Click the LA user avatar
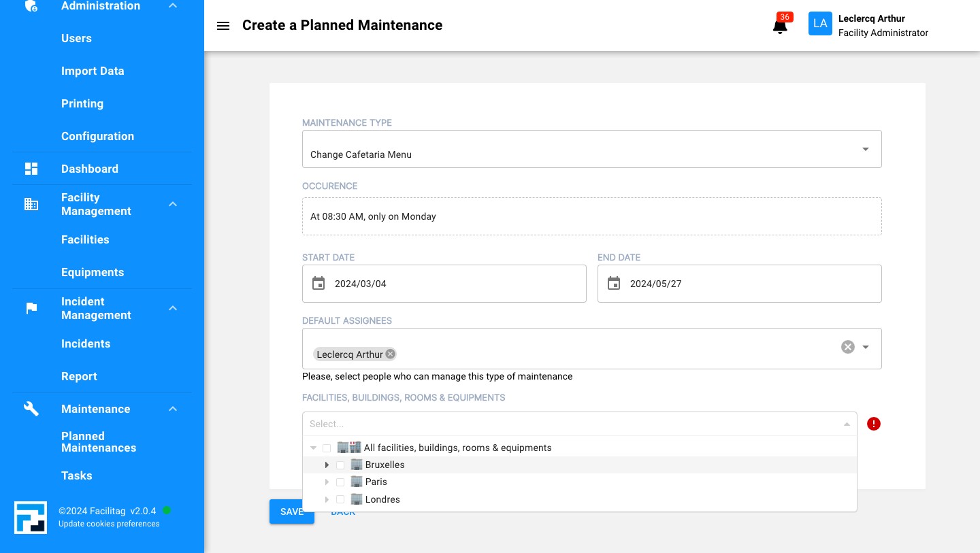The image size is (980, 553). (x=820, y=24)
